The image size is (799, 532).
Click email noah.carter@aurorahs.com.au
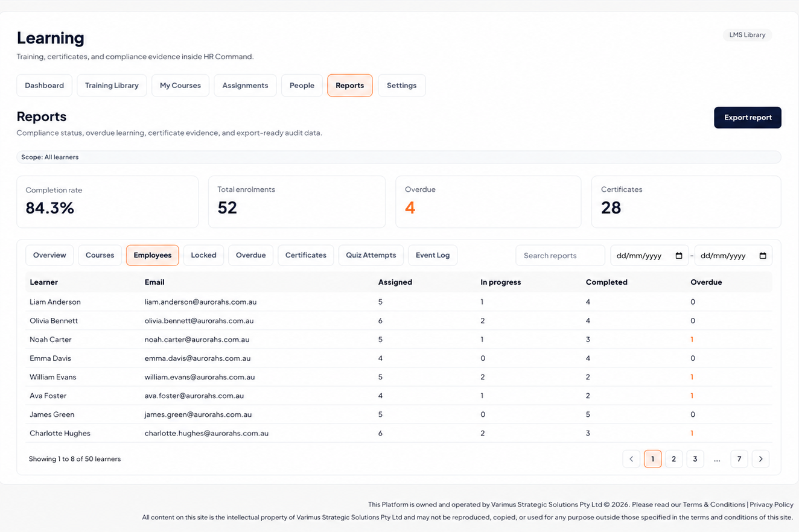pos(197,340)
